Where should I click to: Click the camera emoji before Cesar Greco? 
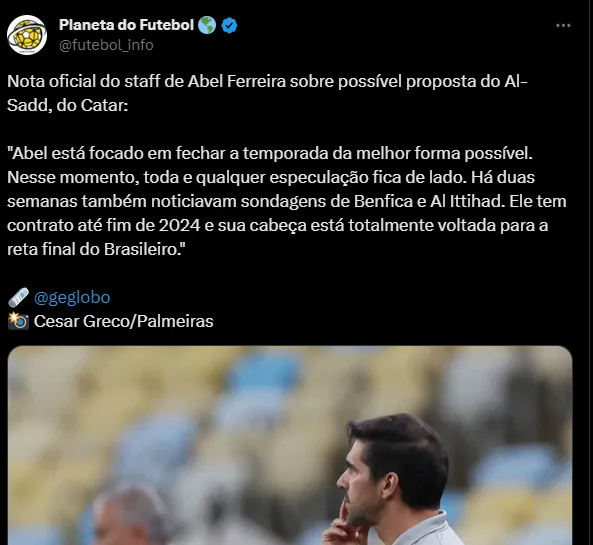[19, 321]
